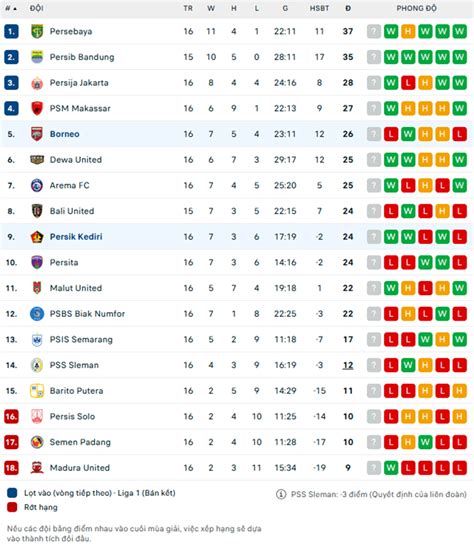Click the Madura United club logo
This screenshot has width=474, height=547.
pyautogui.click(x=37, y=468)
